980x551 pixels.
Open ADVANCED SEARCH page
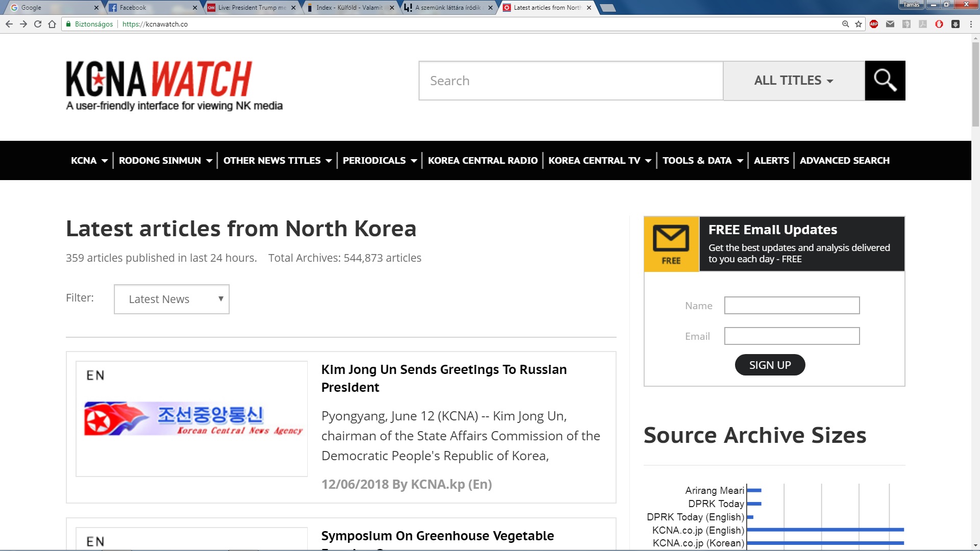pos(844,160)
